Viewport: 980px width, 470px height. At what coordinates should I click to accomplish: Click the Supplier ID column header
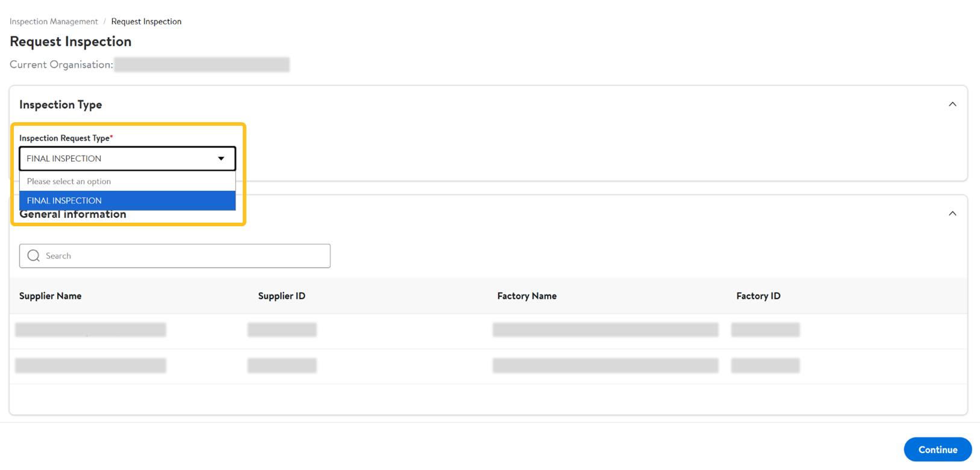(281, 296)
